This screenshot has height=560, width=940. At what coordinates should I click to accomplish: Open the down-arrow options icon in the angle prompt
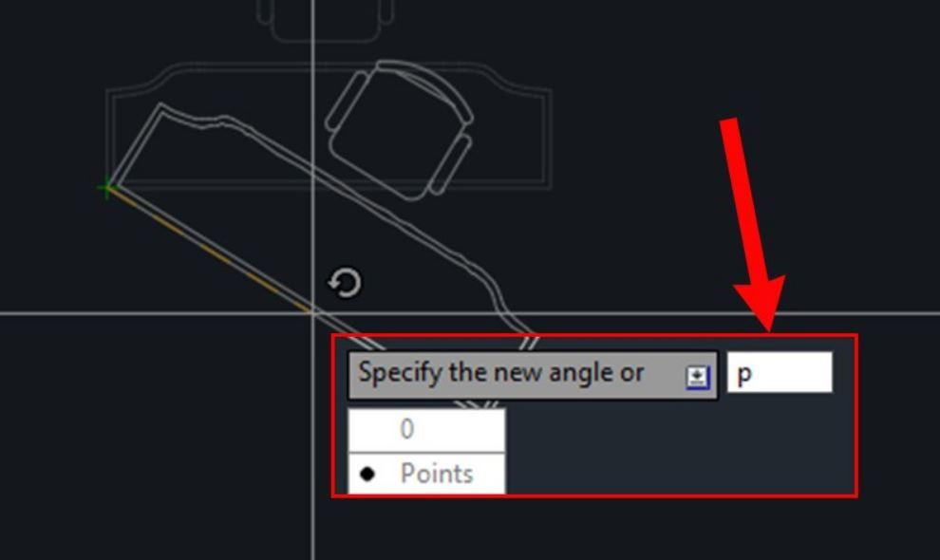click(698, 377)
